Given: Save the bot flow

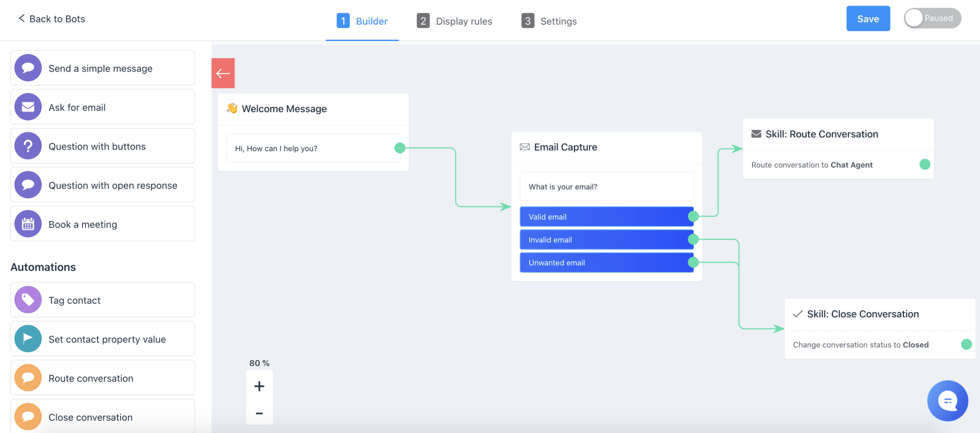Looking at the screenshot, I should coord(868,19).
